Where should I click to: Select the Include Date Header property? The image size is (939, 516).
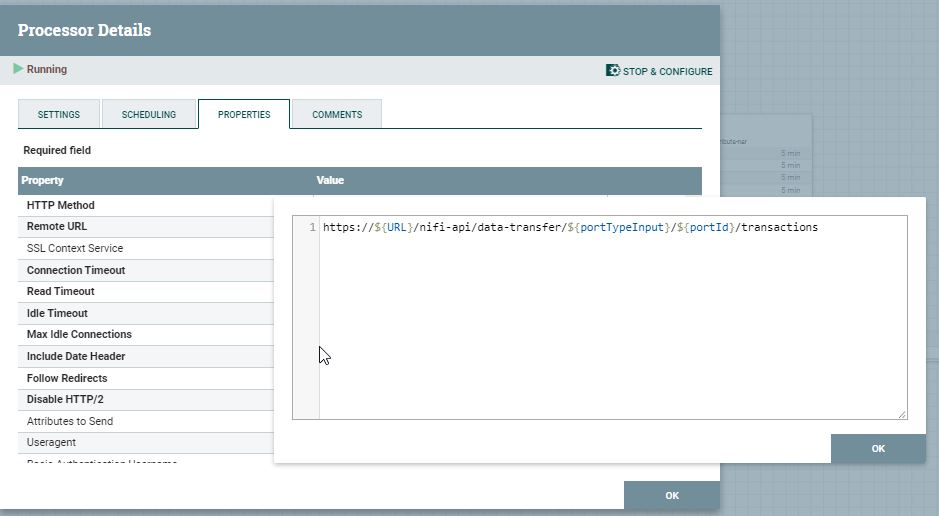click(x=146, y=356)
